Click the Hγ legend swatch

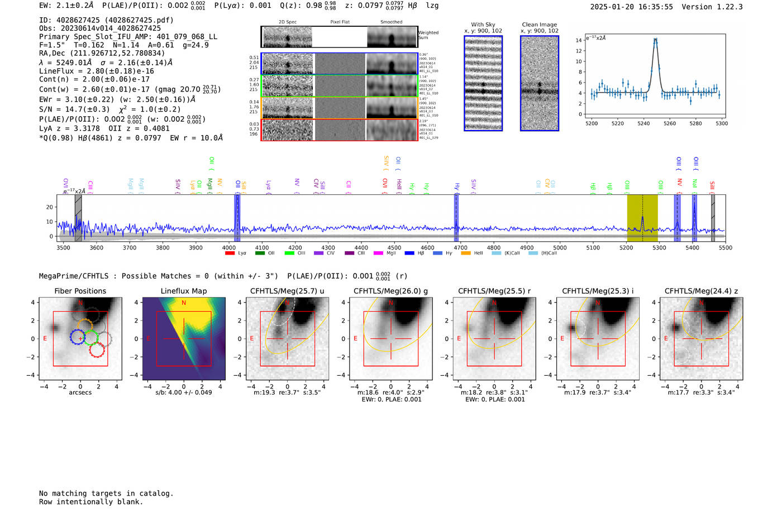(x=437, y=253)
